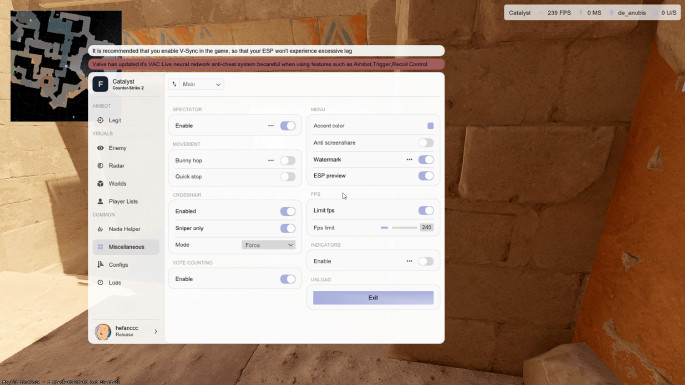The image size is (685, 385).
Task: Toggle Vote Counting Enable switch
Action: pyautogui.click(x=288, y=279)
